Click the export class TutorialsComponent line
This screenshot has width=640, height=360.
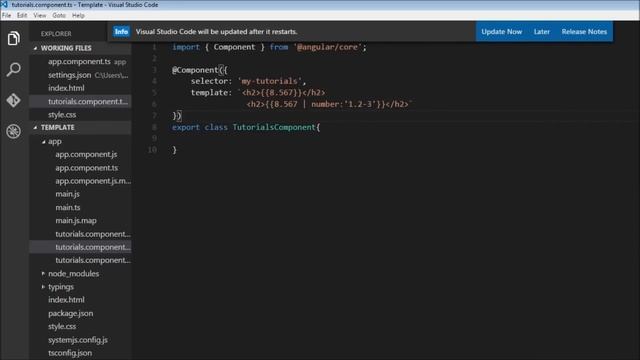click(x=246, y=127)
